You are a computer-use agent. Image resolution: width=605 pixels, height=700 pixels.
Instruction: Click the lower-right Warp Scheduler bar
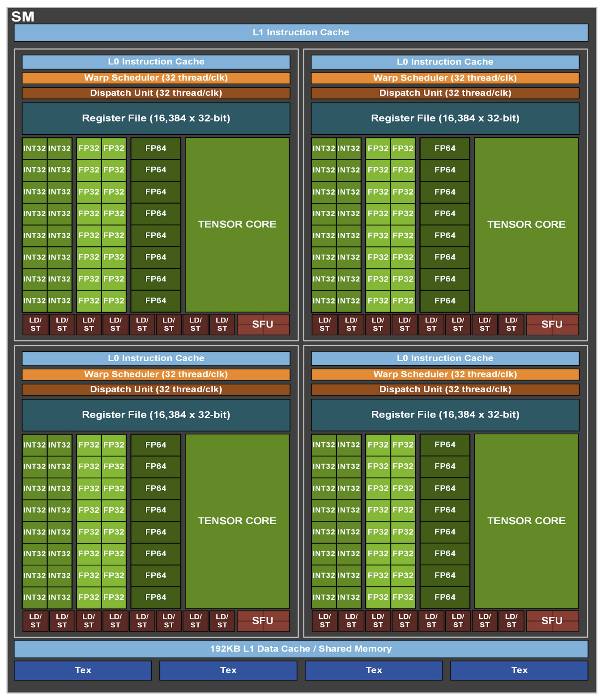[x=445, y=374]
